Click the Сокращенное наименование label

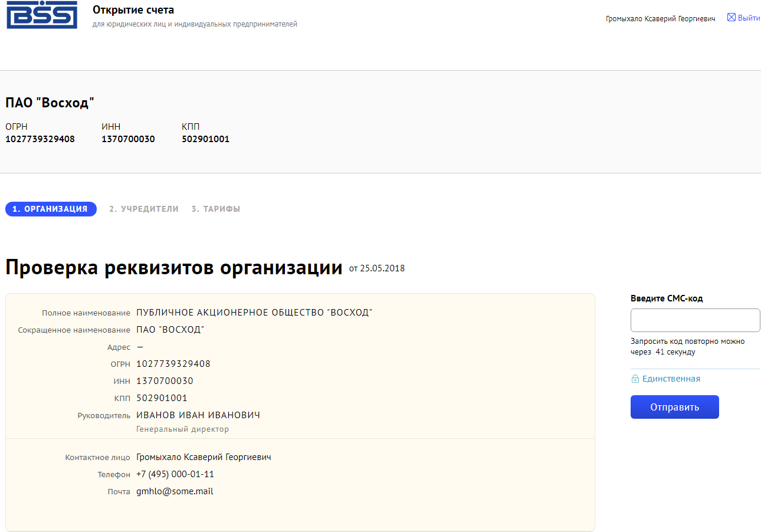click(74, 330)
